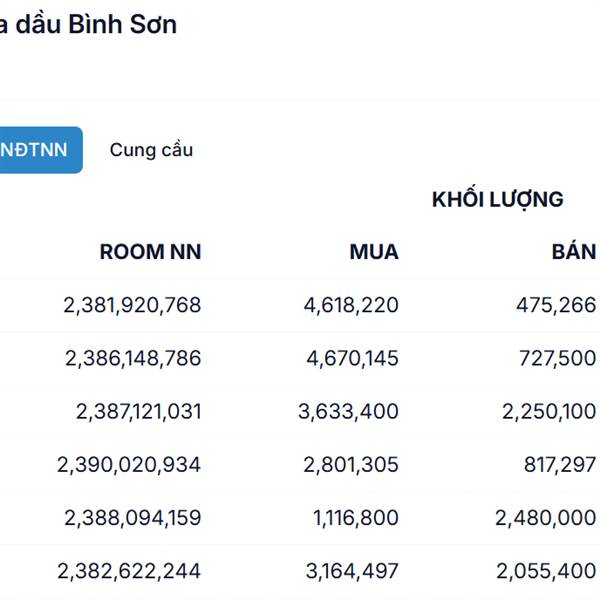The image size is (600, 600).
Task: Click sell volume 727,500
Action: [x=556, y=358]
